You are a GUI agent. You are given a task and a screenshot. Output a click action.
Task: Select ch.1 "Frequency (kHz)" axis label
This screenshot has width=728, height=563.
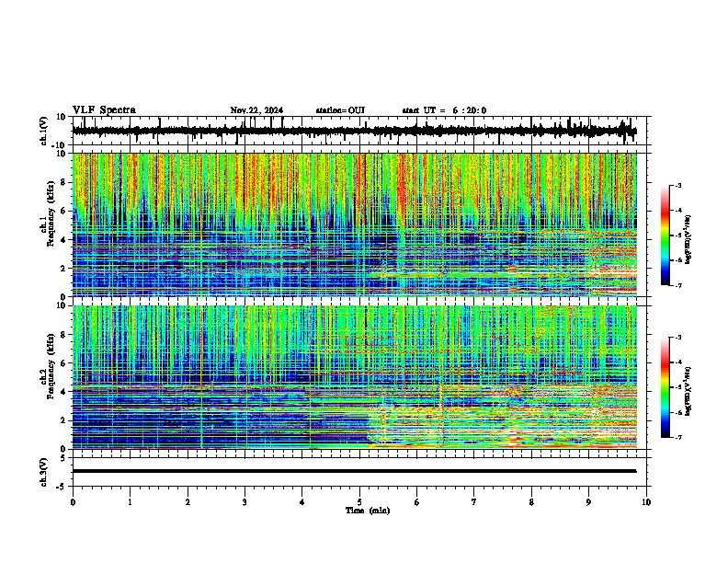click(x=51, y=213)
